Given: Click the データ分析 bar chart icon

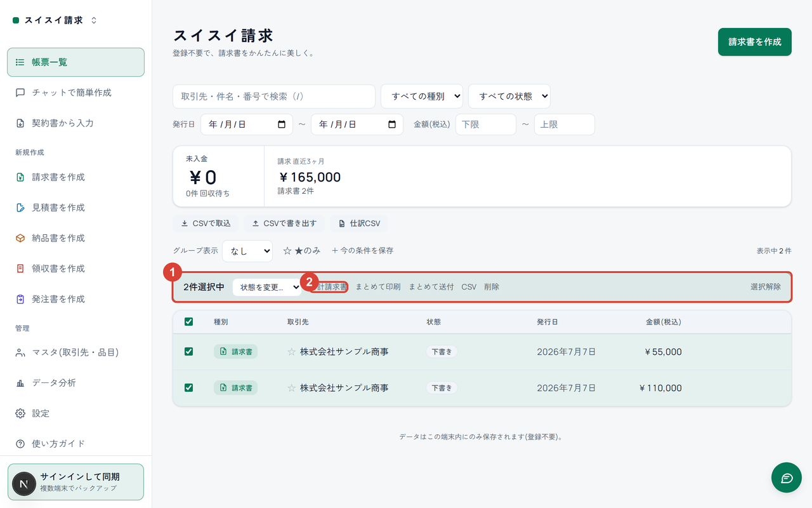Looking at the screenshot, I should tap(20, 383).
